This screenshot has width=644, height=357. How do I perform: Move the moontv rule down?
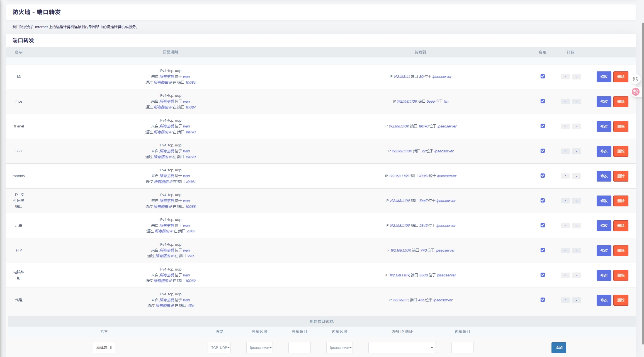(x=576, y=176)
